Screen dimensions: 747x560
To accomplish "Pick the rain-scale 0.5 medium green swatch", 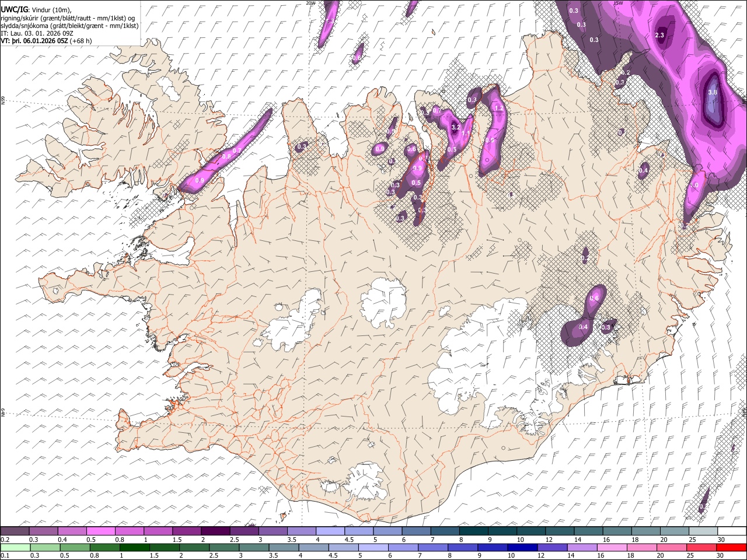I will click(75, 547).
